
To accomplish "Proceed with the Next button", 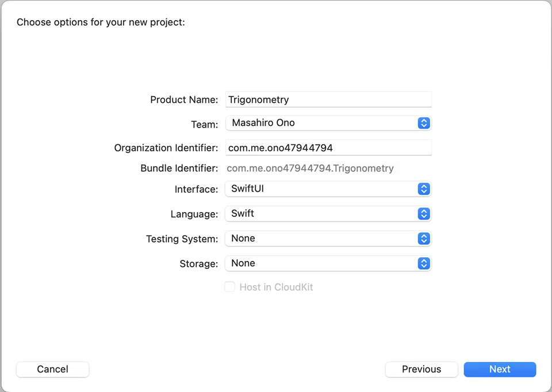I will point(500,370).
